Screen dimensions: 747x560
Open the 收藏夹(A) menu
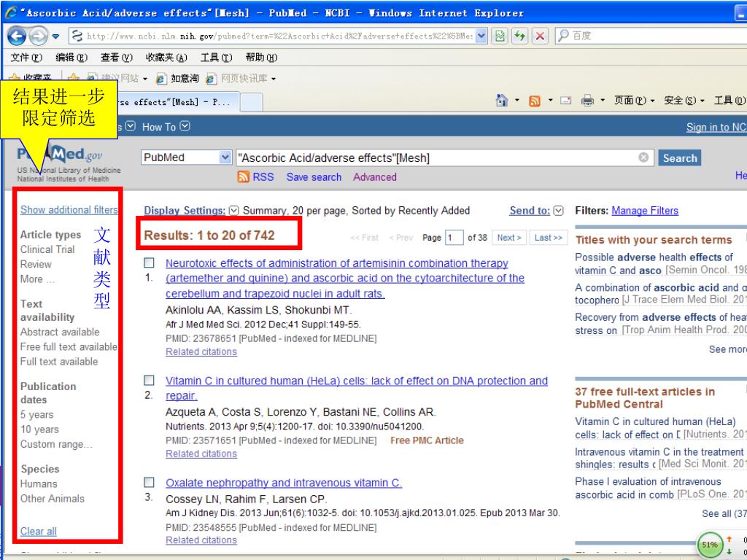[166, 58]
